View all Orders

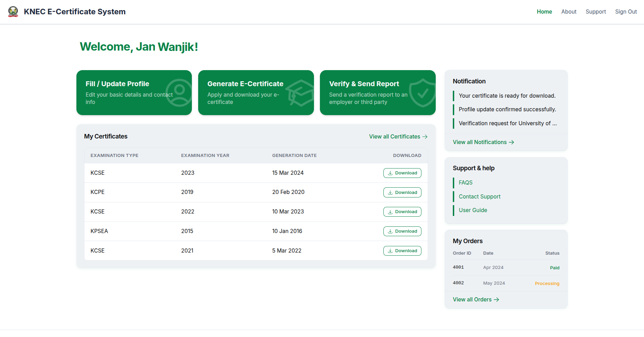coord(476,300)
